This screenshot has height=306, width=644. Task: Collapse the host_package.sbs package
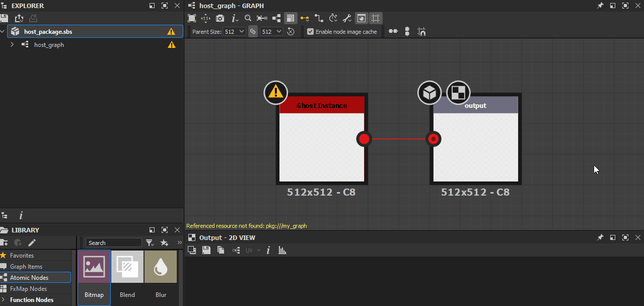[x=3, y=32]
